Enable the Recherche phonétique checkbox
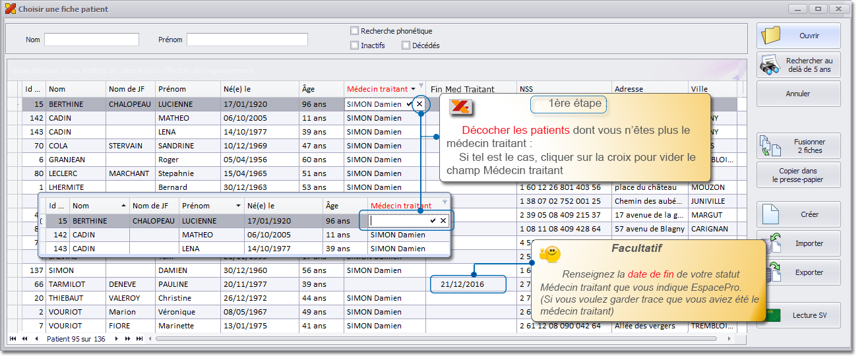868x364 pixels. [x=355, y=31]
